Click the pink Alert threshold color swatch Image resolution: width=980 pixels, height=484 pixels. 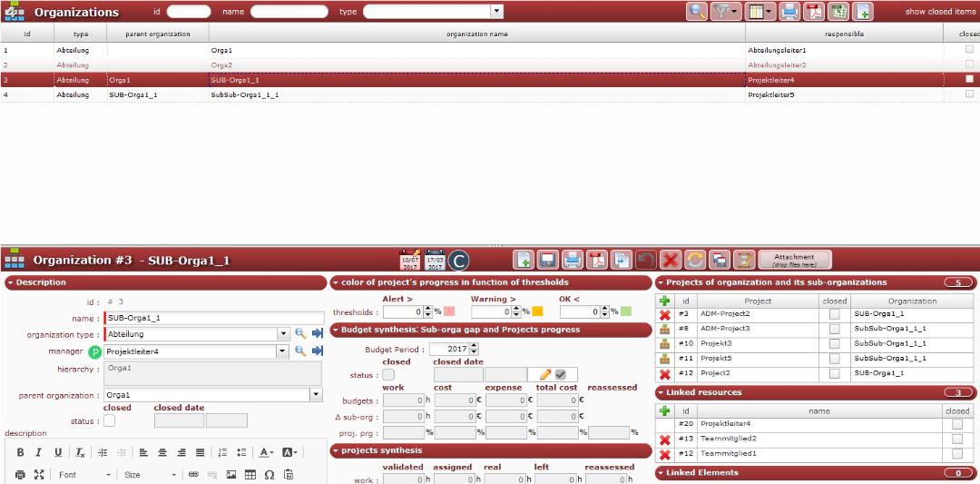coord(449,312)
